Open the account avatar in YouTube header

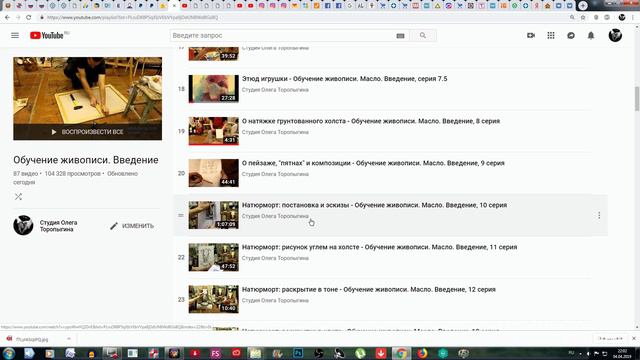point(615,36)
